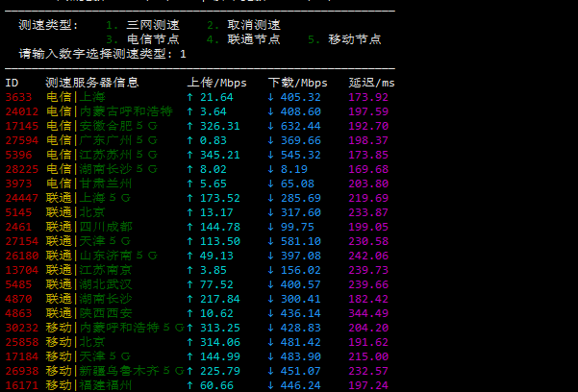Click download value 8.19
The image size is (578, 392).
click(293, 169)
